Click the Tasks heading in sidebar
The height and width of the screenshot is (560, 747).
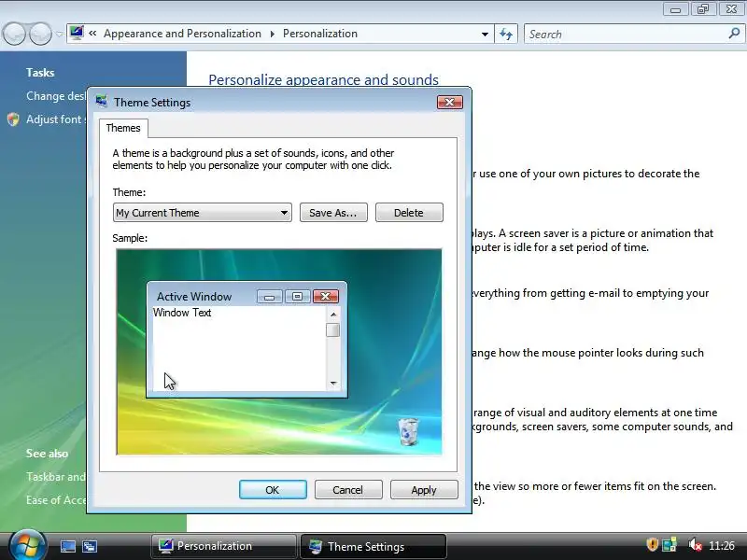[40, 73]
